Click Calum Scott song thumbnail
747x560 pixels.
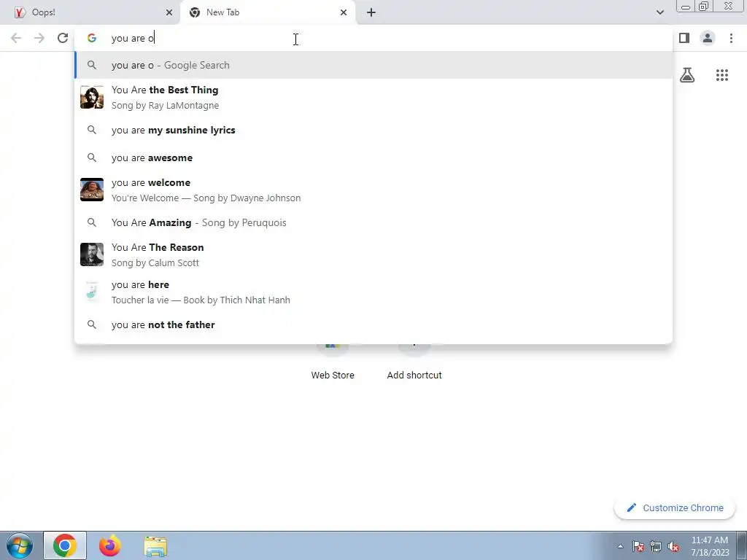pyautogui.click(x=92, y=254)
